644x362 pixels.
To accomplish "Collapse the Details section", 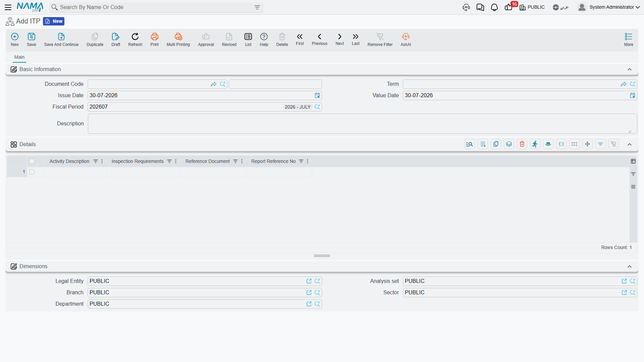I will (x=630, y=144).
